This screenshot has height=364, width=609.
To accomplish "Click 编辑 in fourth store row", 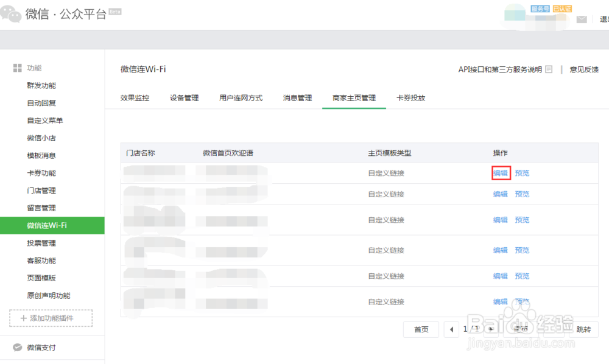I will tap(501, 250).
